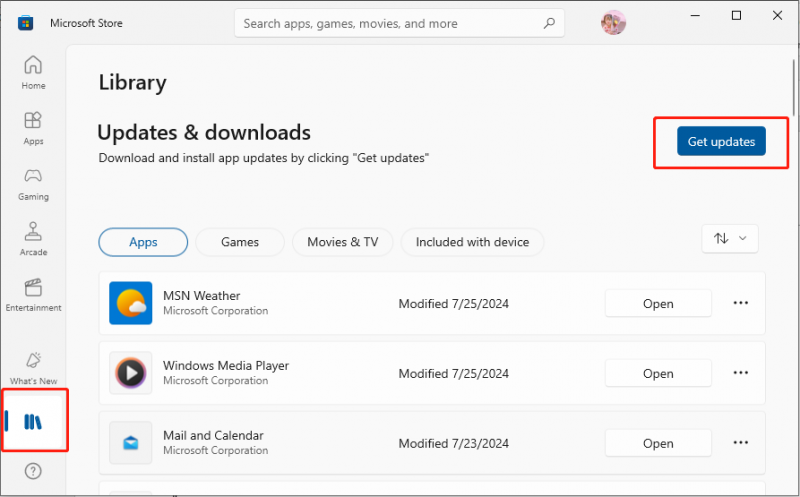
Task: Open the MSN Weather app
Action: click(658, 304)
